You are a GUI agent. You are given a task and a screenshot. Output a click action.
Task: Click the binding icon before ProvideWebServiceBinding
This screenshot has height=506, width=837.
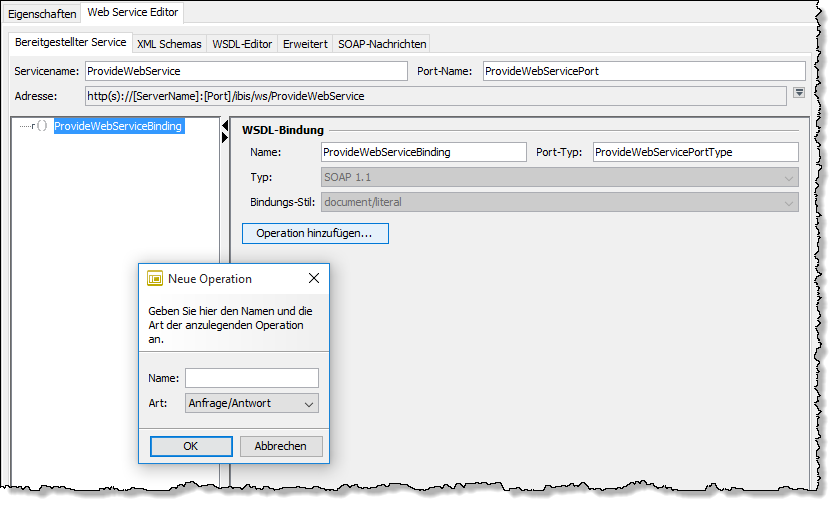[x=40, y=126]
